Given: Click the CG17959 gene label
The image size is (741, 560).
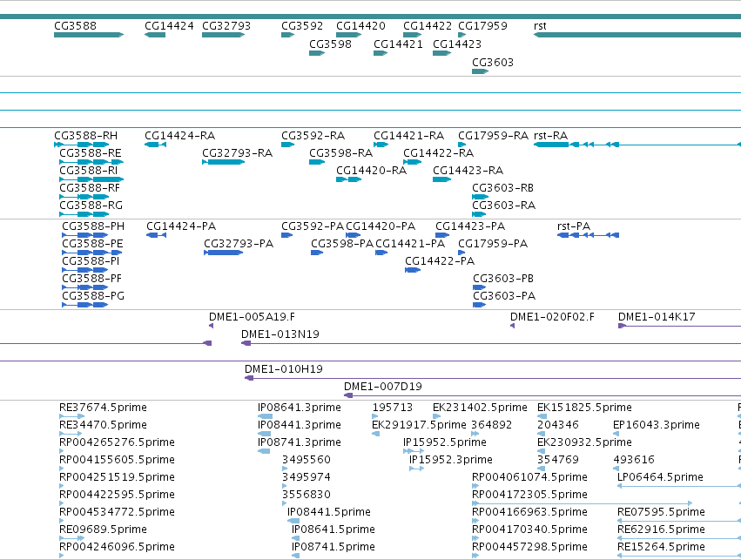Looking at the screenshot, I should click(x=482, y=26).
